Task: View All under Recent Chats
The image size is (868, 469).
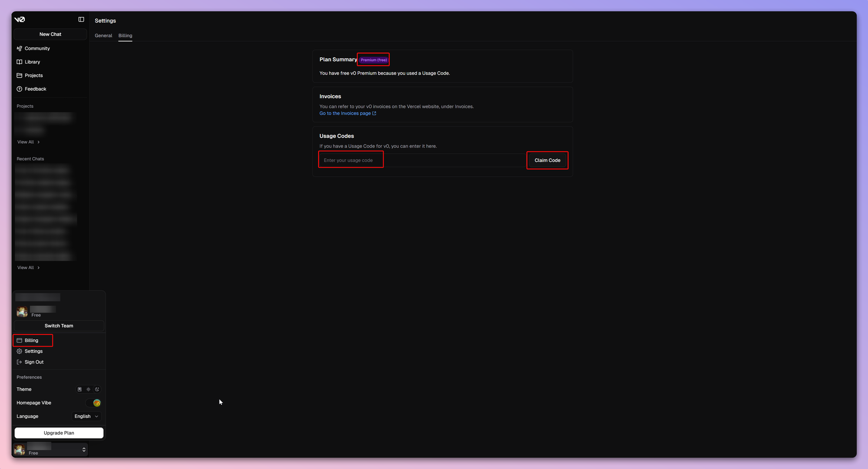Action: click(x=29, y=268)
